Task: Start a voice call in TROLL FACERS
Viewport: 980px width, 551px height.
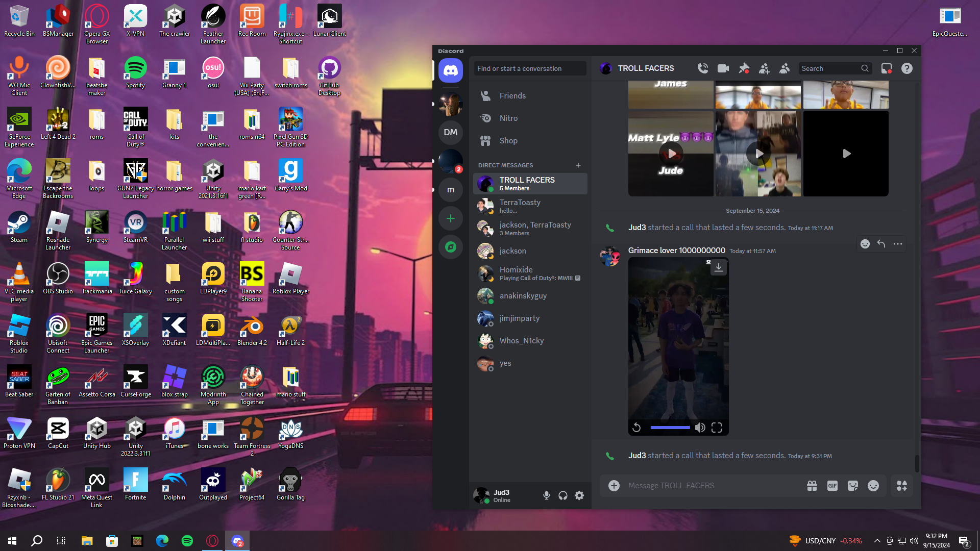Action: (x=703, y=68)
